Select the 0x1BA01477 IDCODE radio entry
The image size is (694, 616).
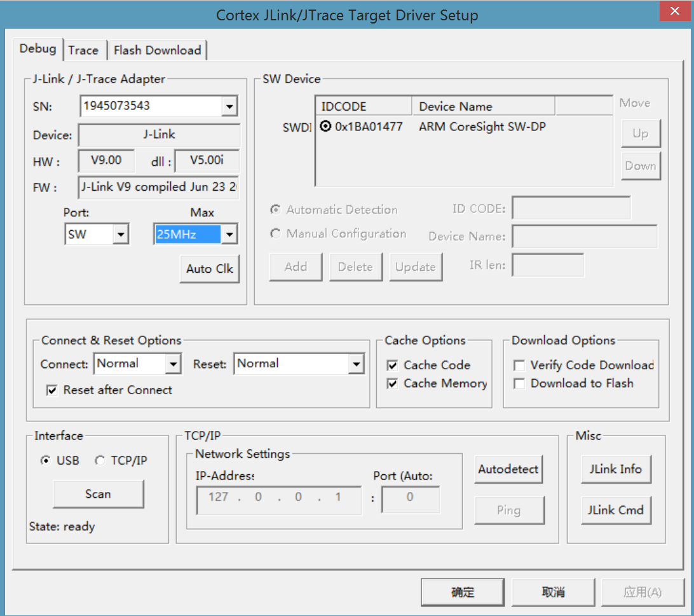tap(326, 127)
